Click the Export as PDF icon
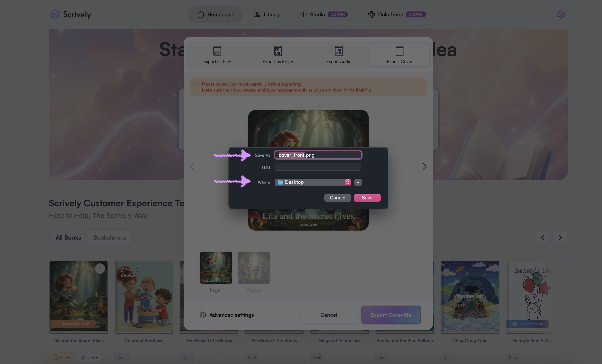Image resolution: width=602 pixels, height=364 pixels. 217,51
